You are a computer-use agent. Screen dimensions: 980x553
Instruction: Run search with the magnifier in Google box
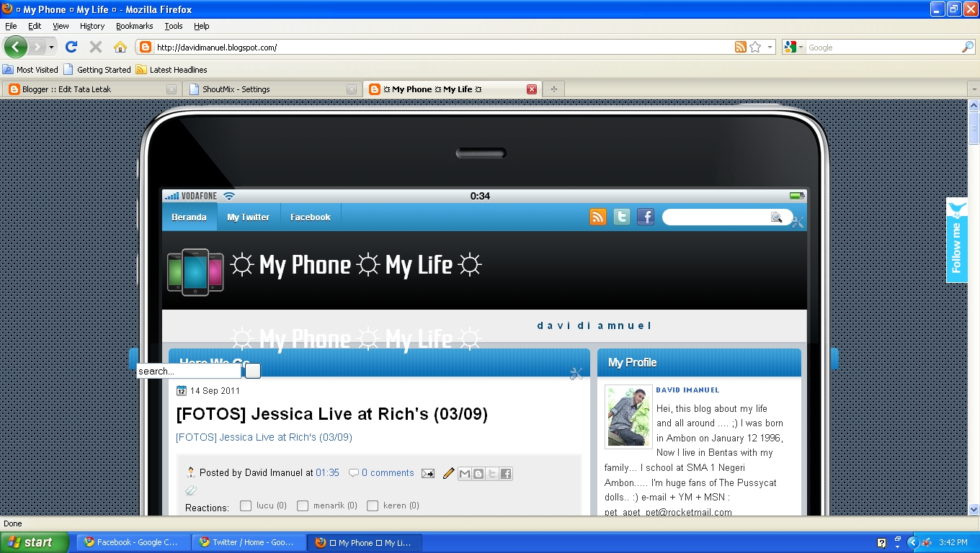tap(968, 47)
